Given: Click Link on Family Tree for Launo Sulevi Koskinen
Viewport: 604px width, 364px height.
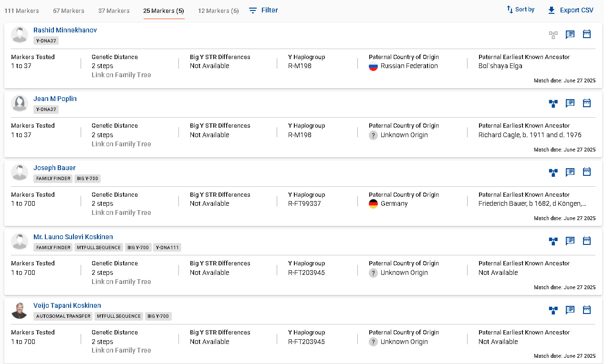Looking at the screenshot, I should (121, 282).
